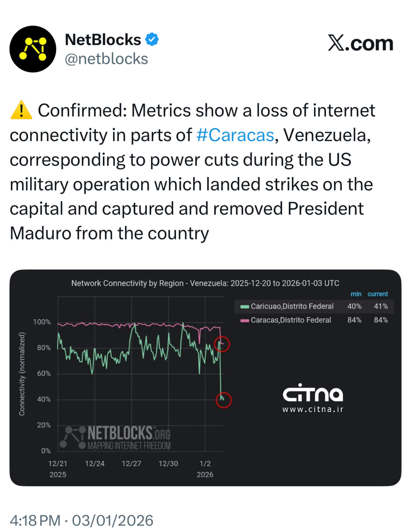Image resolution: width=411 pixels, height=532 pixels.
Task: Click the NetBlocks display name
Action: pyautogui.click(x=103, y=40)
